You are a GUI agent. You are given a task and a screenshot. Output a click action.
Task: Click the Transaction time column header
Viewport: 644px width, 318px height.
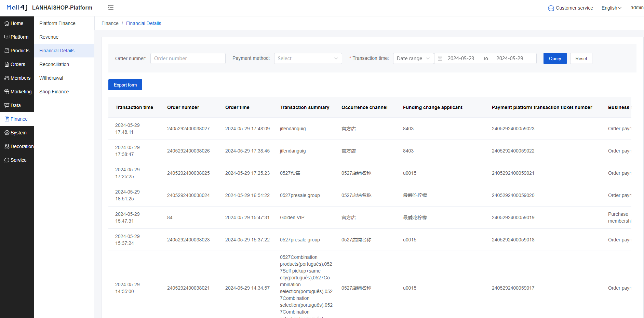[134, 107]
